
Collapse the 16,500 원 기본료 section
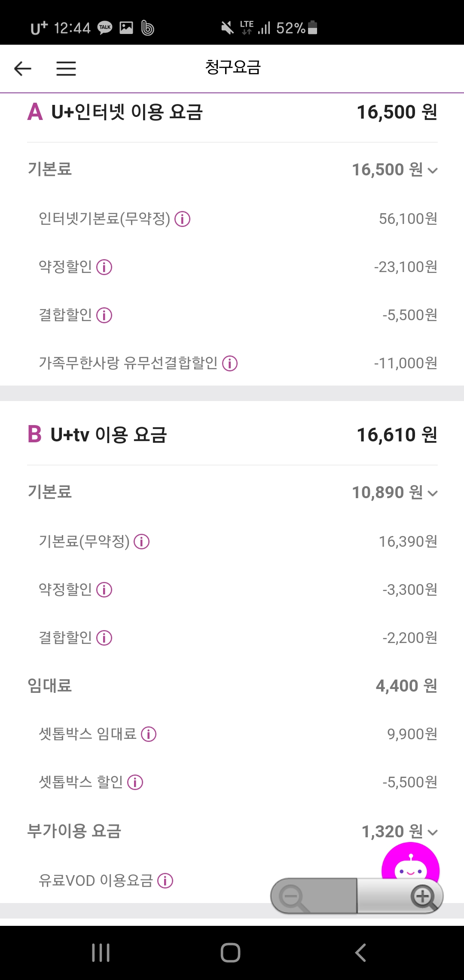(433, 171)
